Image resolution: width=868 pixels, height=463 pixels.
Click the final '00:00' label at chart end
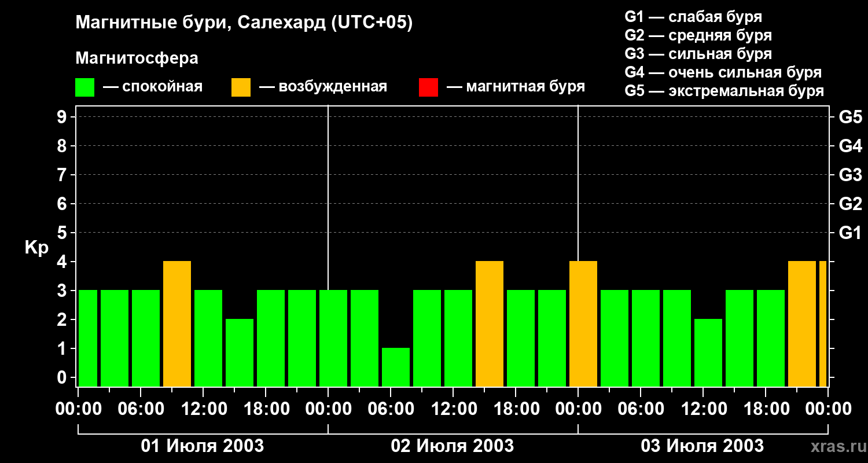tap(829, 409)
